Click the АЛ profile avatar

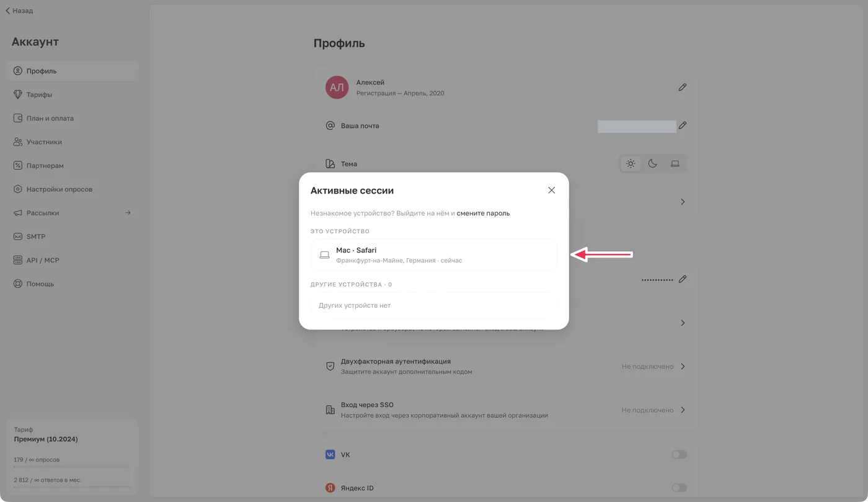(337, 87)
